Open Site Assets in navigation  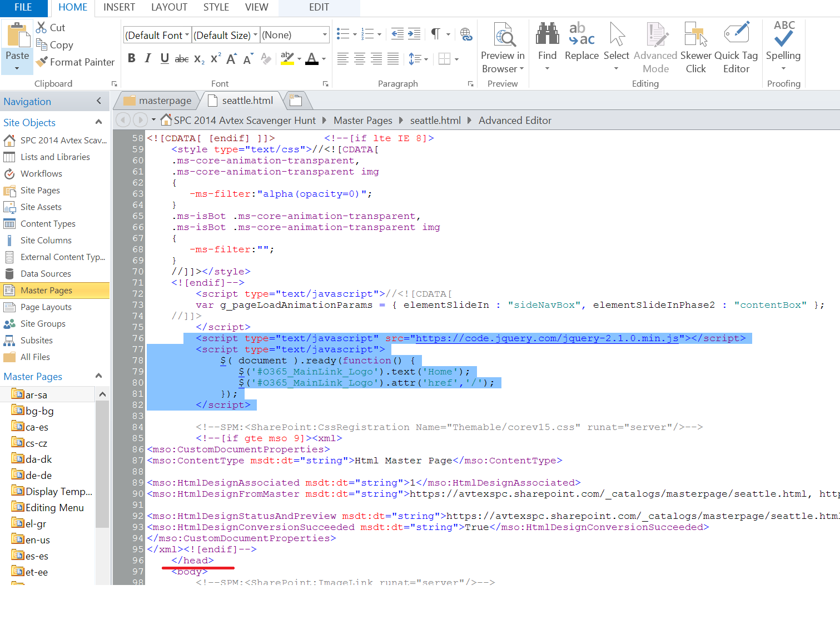(x=41, y=207)
